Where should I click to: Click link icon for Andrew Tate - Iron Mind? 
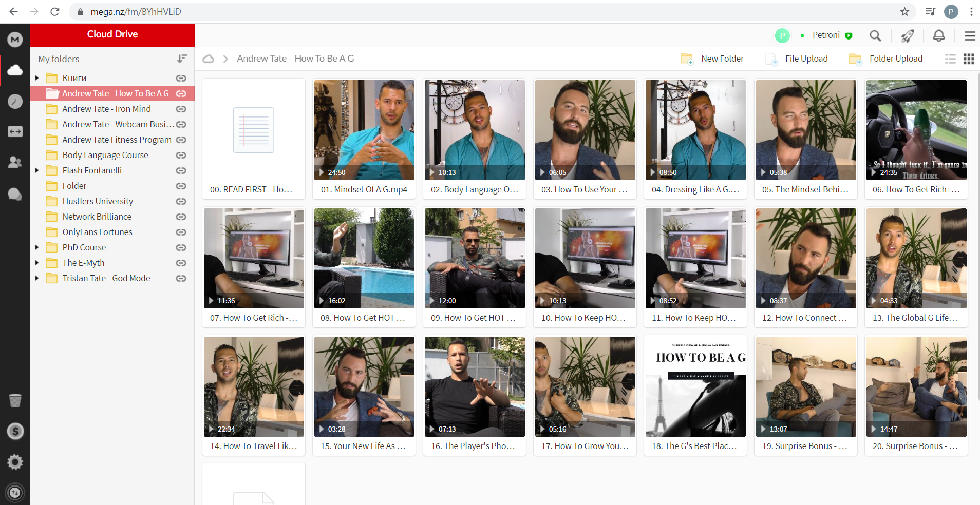click(181, 109)
